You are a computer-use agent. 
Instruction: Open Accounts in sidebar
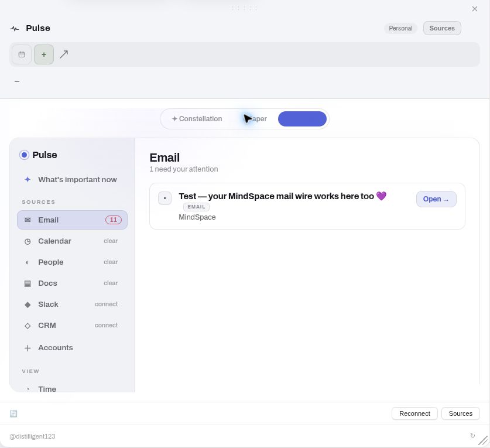(x=72, y=348)
